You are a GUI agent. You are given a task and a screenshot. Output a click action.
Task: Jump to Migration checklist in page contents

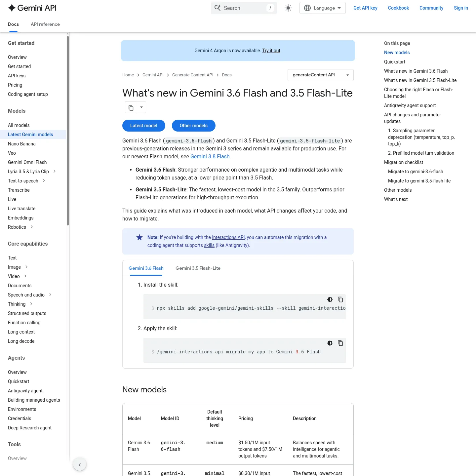coord(404,162)
